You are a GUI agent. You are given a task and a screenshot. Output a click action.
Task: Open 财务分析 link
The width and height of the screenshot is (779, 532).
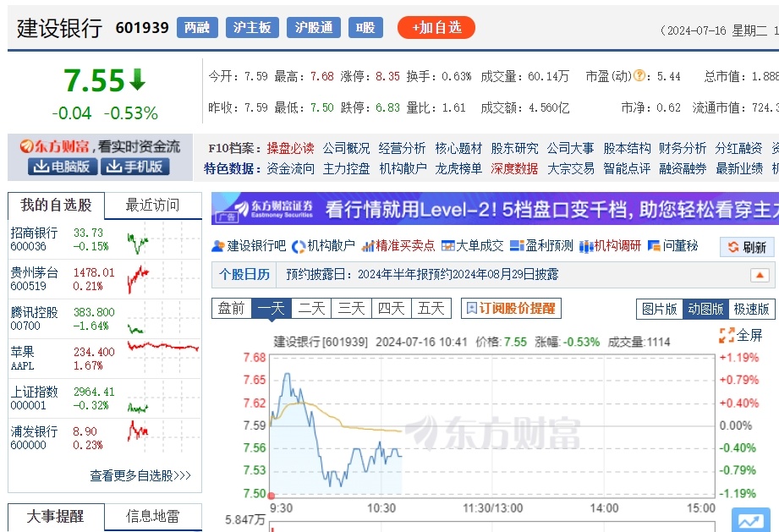point(682,148)
